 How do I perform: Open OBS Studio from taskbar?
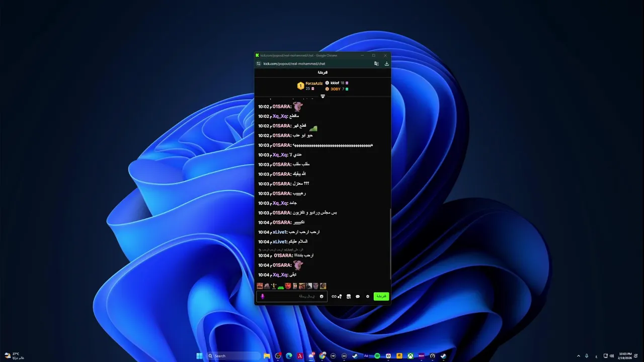(278, 356)
